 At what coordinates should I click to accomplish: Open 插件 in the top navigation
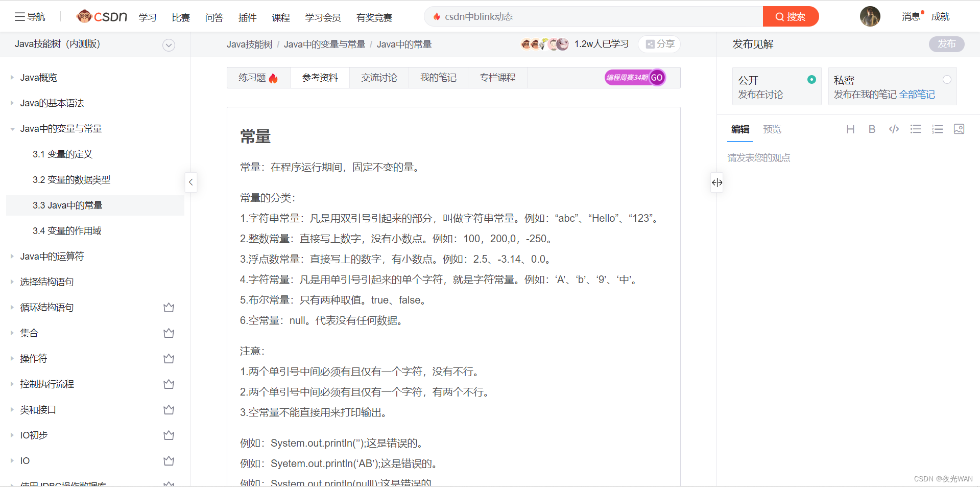point(247,17)
